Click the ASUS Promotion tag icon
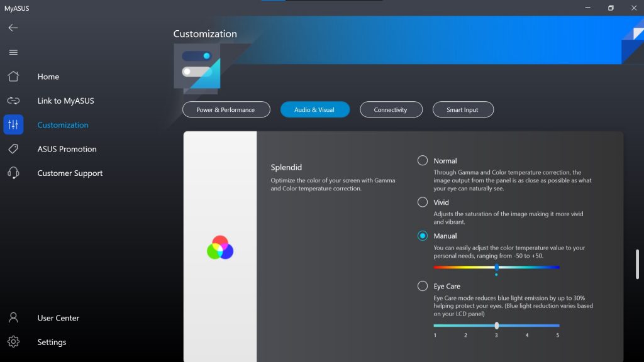 pos(13,148)
